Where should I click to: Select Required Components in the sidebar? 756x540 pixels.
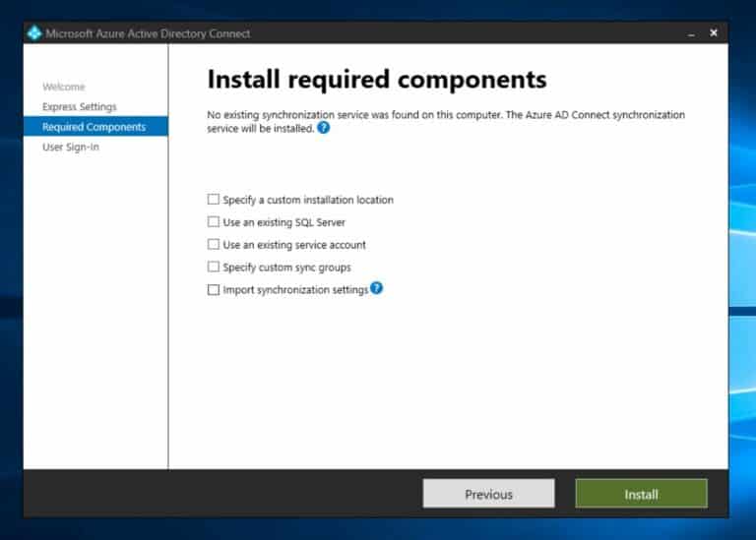(95, 127)
